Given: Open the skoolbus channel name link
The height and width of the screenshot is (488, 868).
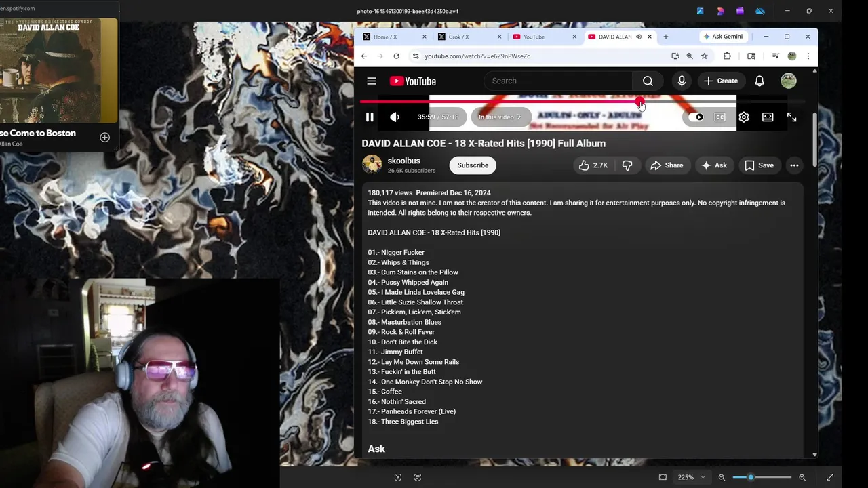Looking at the screenshot, I should [x=403, y=161].
